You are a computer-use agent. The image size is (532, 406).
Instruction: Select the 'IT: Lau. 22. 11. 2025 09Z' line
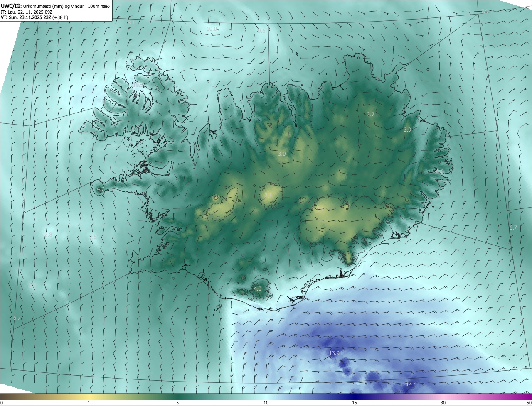pyautogui.click(x=27, y=12)
